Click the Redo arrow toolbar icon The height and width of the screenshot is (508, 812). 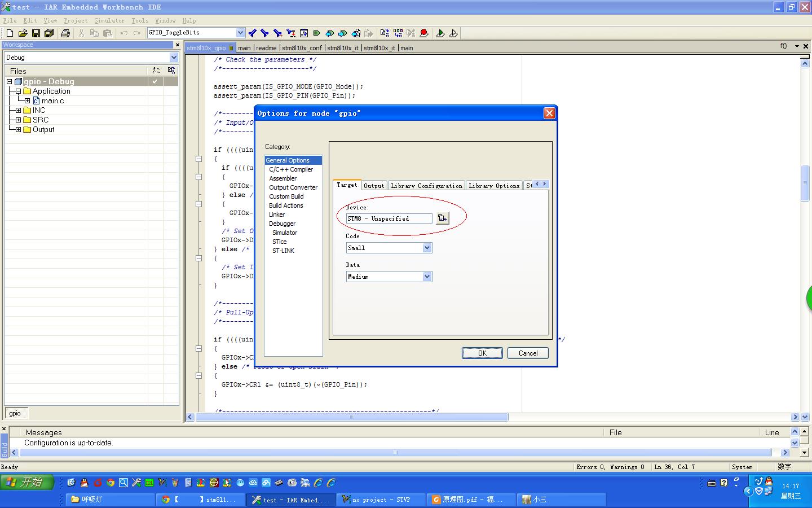(137, 33)
